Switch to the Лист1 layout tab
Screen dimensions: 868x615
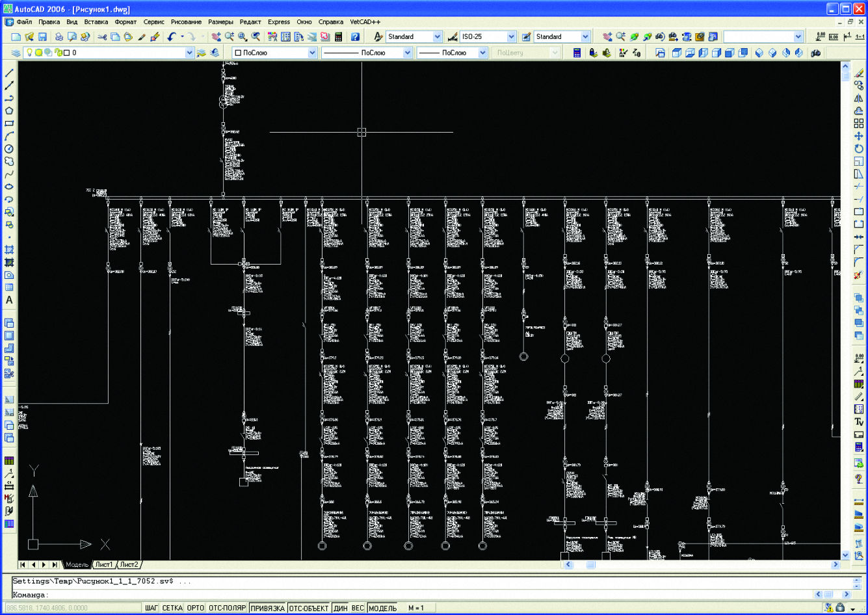104,564
